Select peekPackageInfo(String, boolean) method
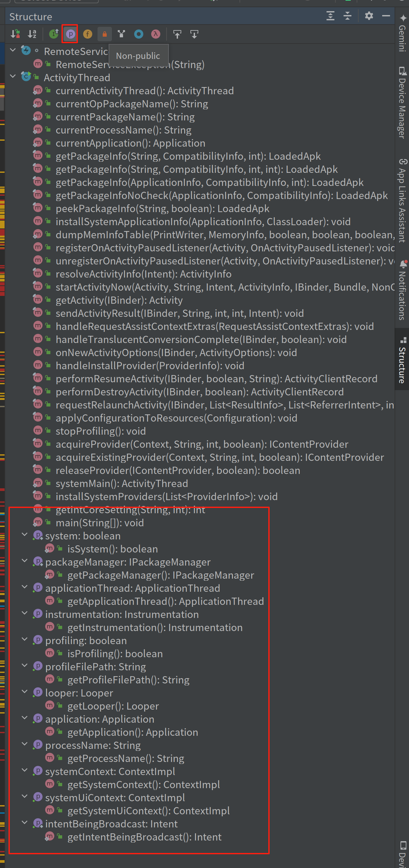Viewport: 409px width, 868px height. [x=162, y=208]
